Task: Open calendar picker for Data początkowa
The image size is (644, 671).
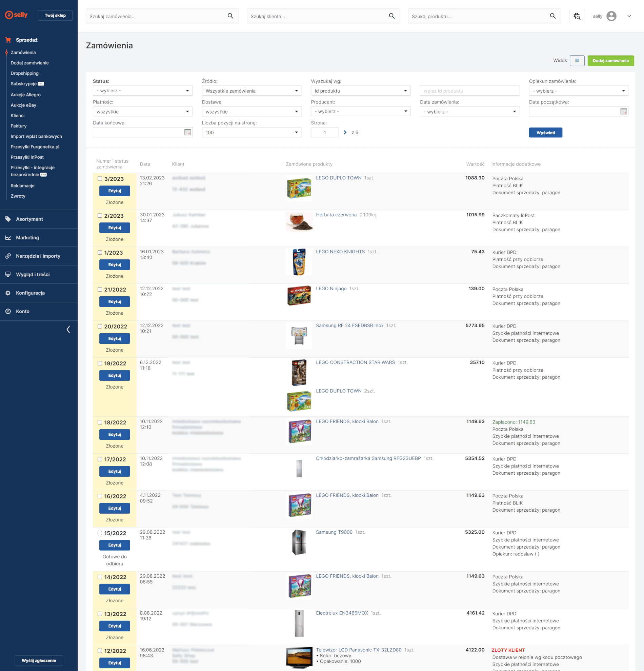Action: [623, 112]
